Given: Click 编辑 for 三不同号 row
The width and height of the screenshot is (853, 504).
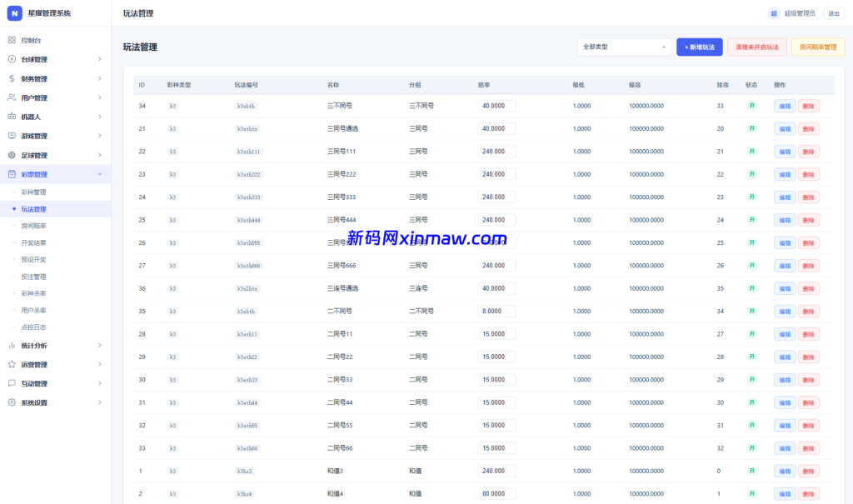Looking at the screenshot, I should click(785, 106).
